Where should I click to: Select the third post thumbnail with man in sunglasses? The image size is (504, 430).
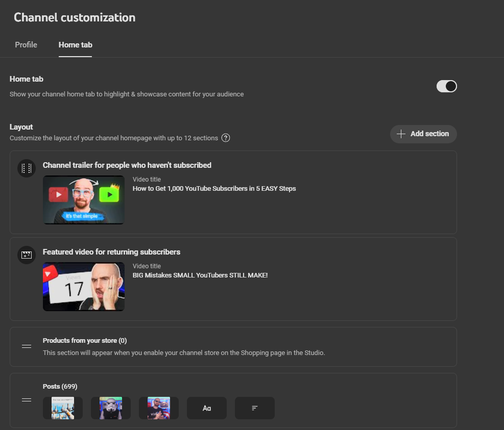pyautogui.click(x=158, y=408)
